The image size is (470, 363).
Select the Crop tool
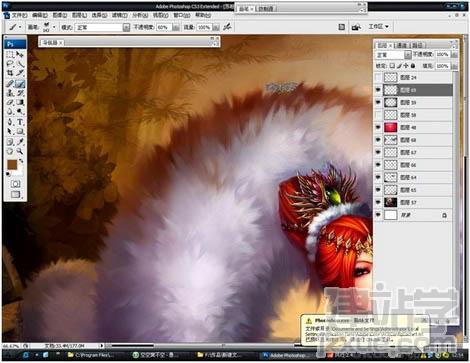click(x=10, y=73)
